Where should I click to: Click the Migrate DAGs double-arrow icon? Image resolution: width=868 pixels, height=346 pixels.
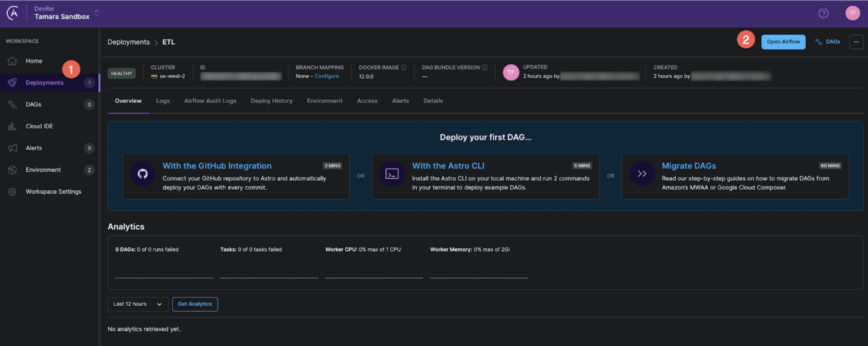coord(641,174)
